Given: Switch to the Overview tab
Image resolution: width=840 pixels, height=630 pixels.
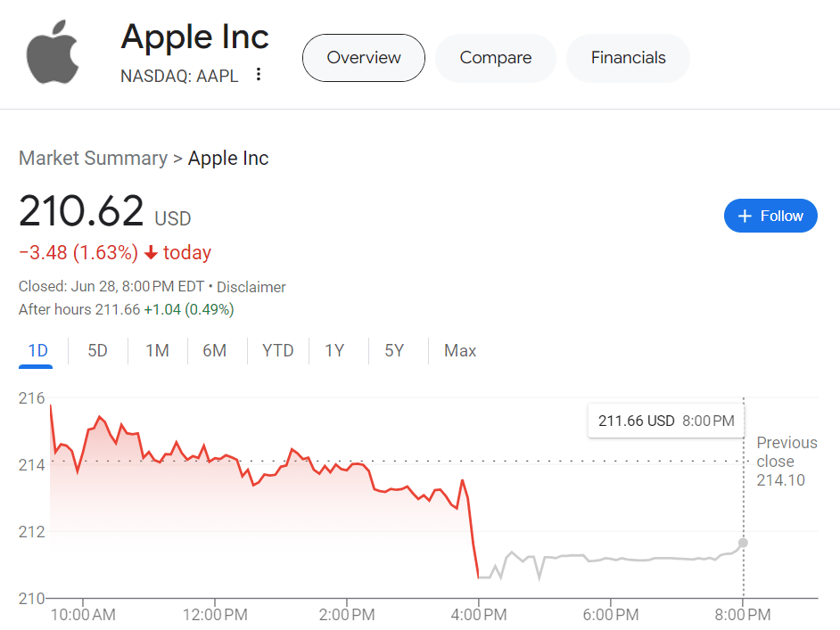Looking at the screenshot, I should tap(364, 58).
